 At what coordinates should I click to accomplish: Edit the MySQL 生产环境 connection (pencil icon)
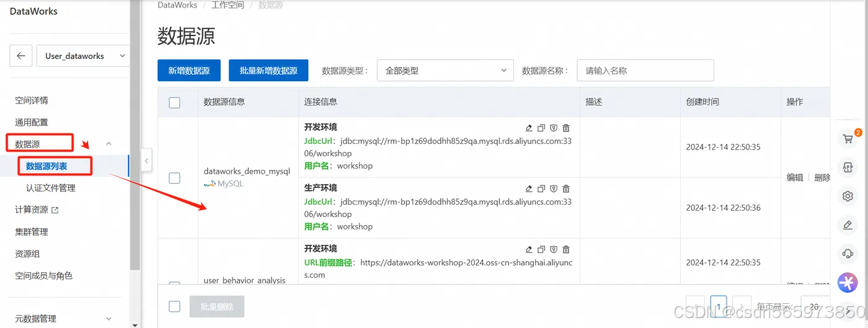529,188
